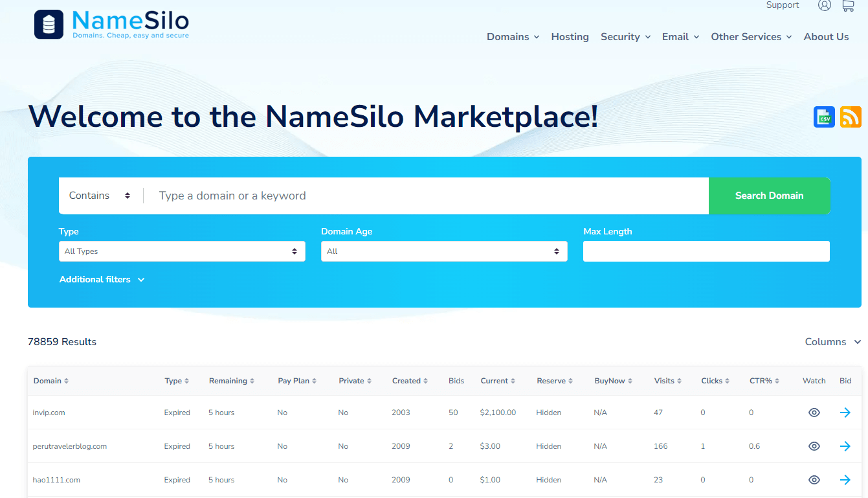868x498 pixels.
Task: Open the marketplace RSS feed
Action: point(851,117)
